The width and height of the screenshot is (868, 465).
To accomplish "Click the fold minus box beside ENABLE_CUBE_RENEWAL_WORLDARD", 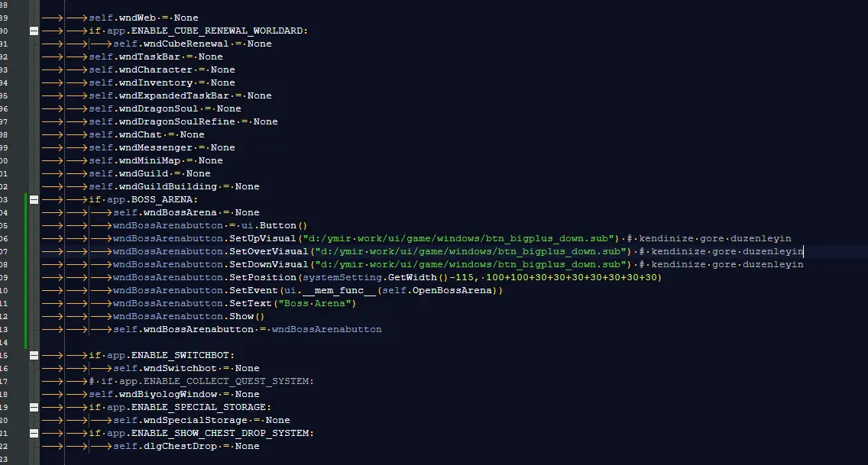I will pos(33,31).
